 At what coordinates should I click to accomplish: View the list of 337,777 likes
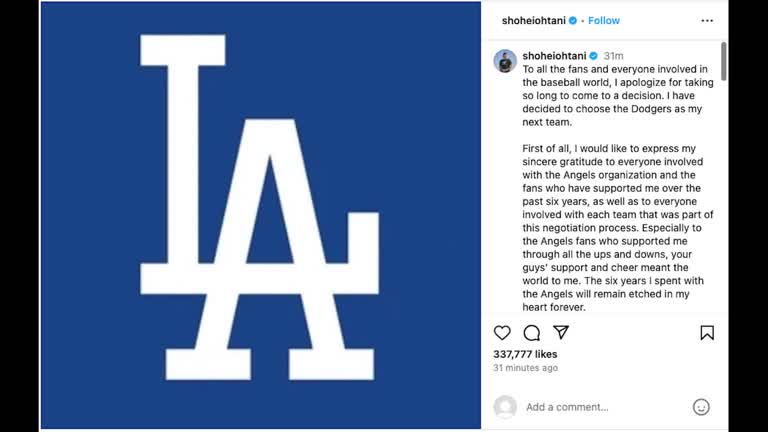tap(525, 354)
